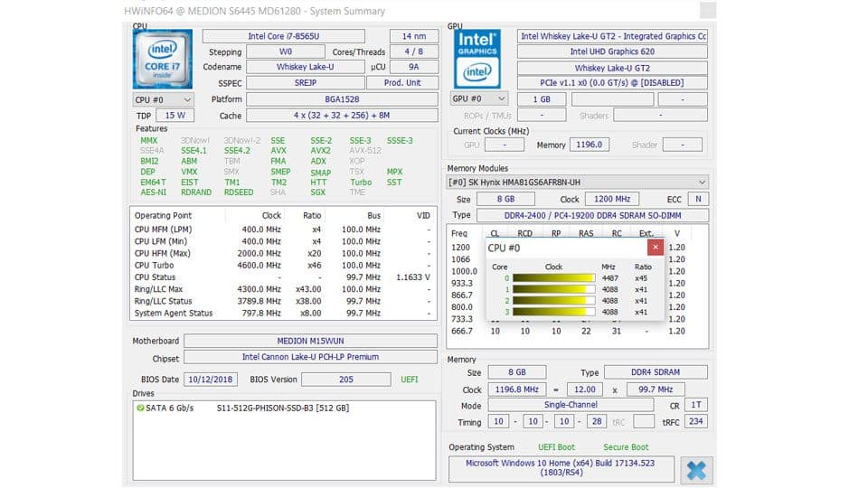This screenshot has height=488, width=868.
Task: Click the GPU memory 1 GB field
Action: pos(542,99)
